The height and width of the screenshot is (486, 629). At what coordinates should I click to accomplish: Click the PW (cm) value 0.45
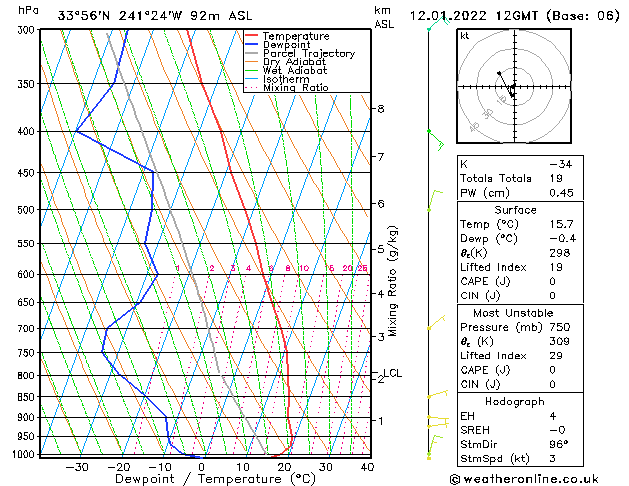561,193
